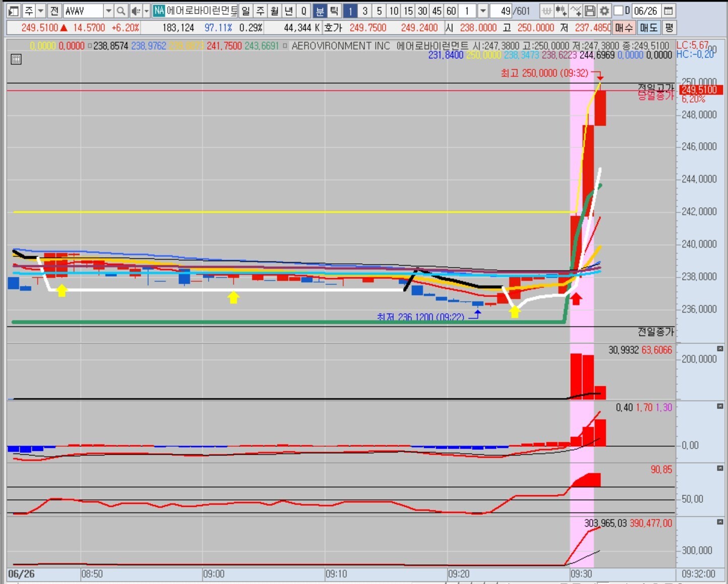The image size is (728, 584).
Task: Click the 90,85 RSI value
Action: (x=661, y=470)
